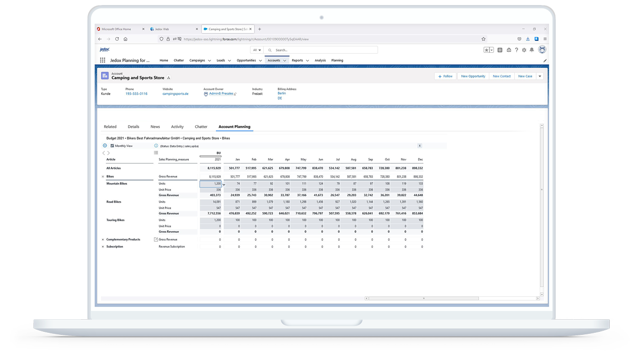Screen dimensions: 644x362
Task: Open the Accounts menu chevron
Action: coord(284,60)
